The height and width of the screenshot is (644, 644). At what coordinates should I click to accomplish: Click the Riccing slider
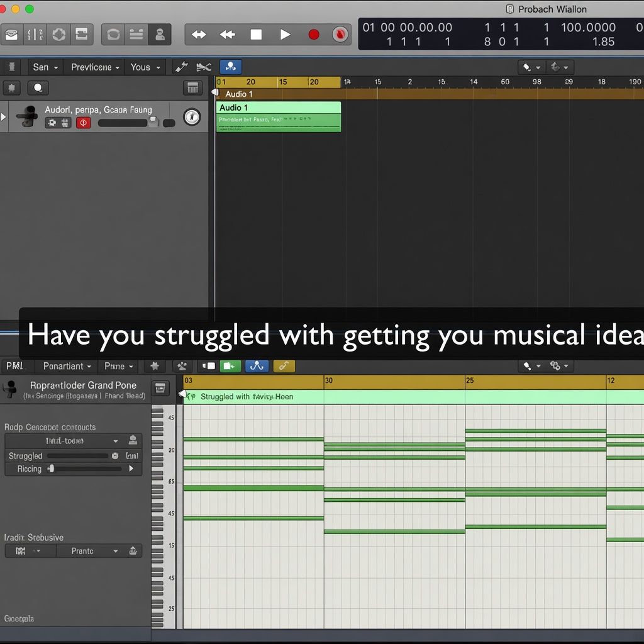pos(84,469)
